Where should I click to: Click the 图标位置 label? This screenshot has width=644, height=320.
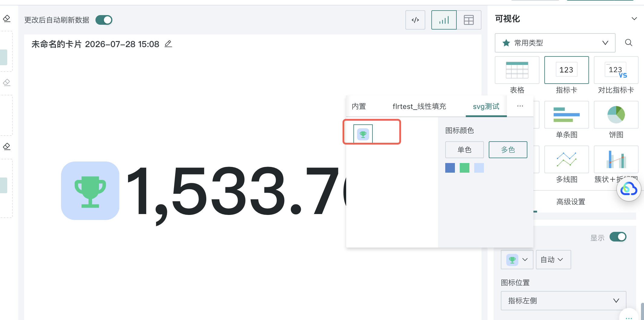(515, 283)
